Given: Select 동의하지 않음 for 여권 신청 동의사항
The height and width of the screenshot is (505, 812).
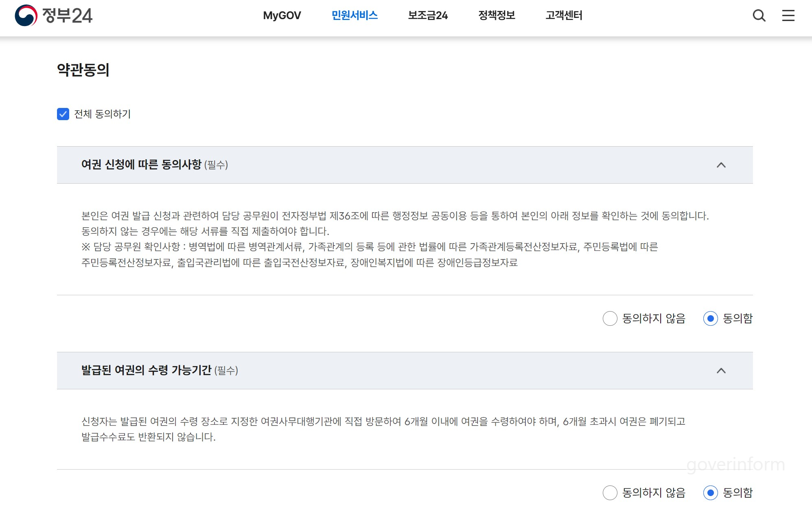Looking at the screenshot, I should pos(610,318).
